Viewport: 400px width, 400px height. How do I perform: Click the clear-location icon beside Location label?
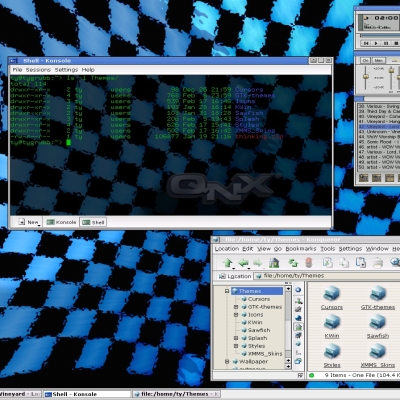pos(222,276)
